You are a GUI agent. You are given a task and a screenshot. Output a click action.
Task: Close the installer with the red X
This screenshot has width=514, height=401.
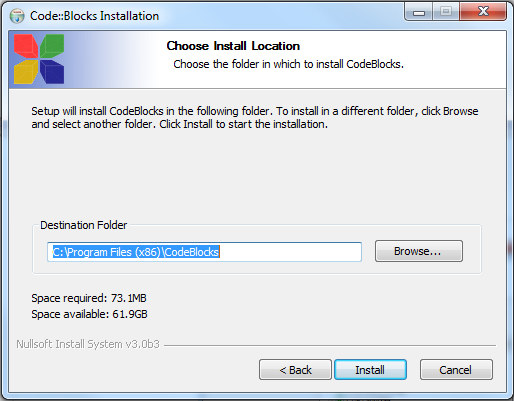click(483, 12)
